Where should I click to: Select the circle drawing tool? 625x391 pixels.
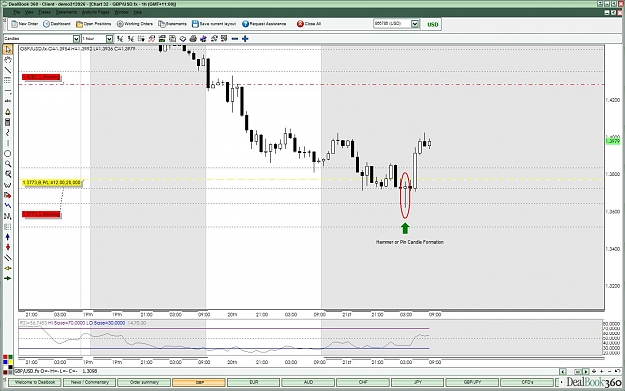coord(8,153)
